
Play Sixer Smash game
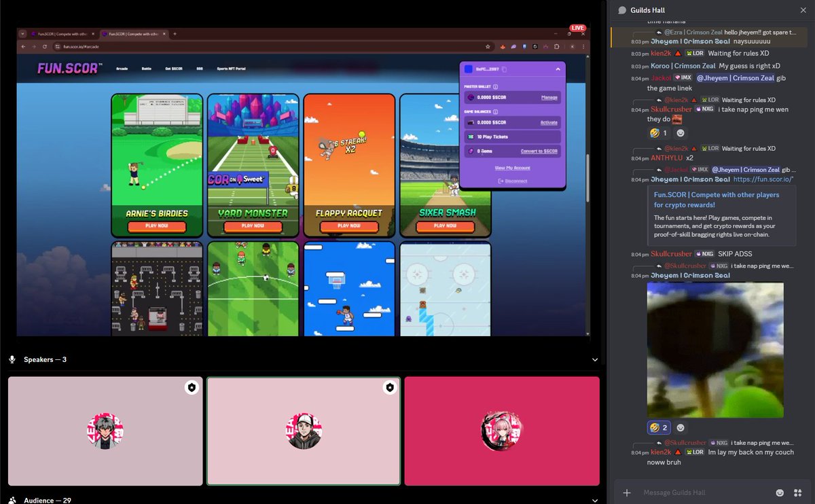coord(445,226)
